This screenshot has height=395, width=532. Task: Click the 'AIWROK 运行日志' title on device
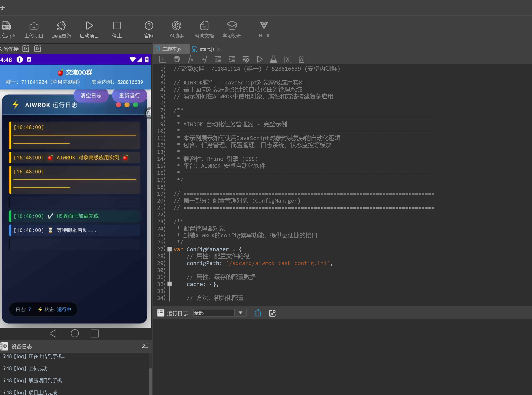51,105
